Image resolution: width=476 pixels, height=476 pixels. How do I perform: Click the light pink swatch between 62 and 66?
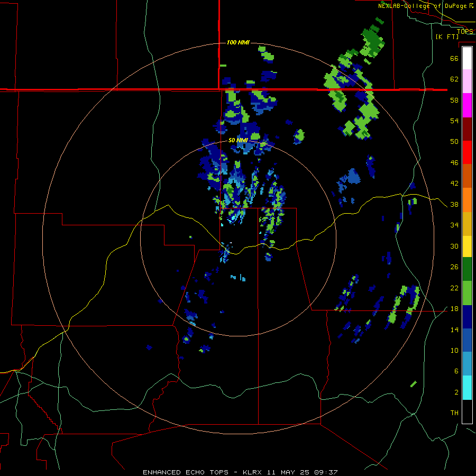click(467, 81)
